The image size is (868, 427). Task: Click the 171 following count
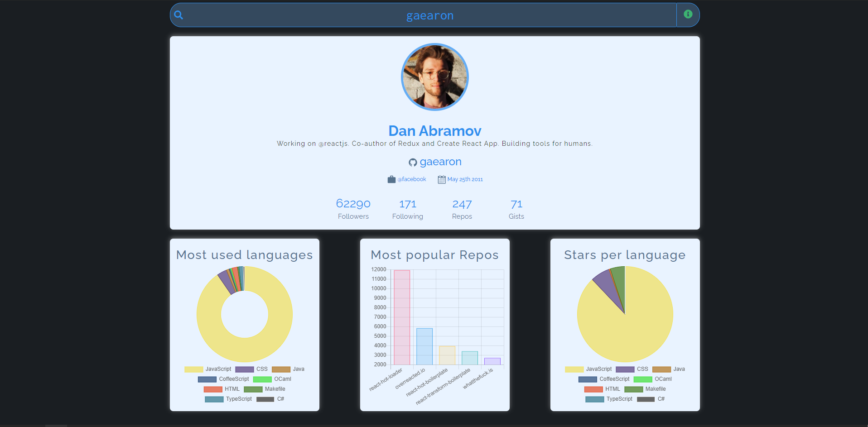tap(408, 204)
